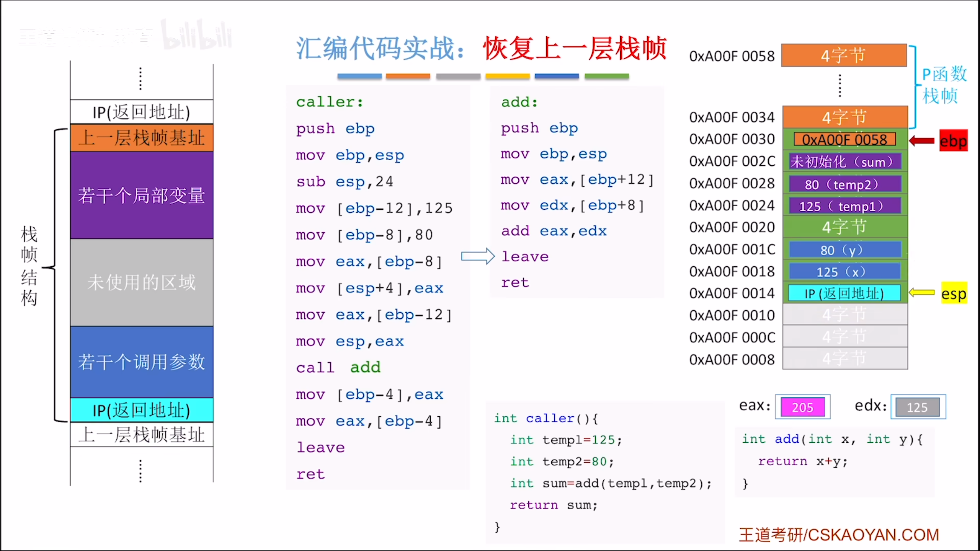
Task: Click the orange previous frame base block
Action: pyautogui.click(x=142, y=138)
